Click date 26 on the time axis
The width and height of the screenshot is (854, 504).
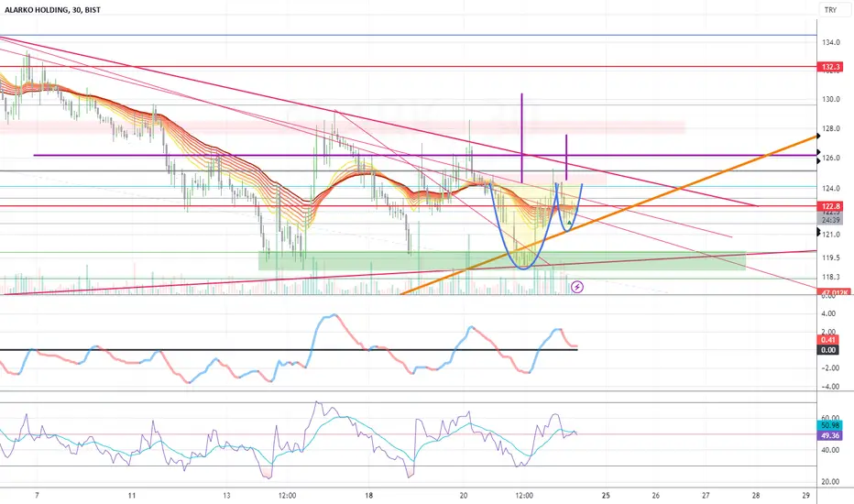click(x=656, y=496)
